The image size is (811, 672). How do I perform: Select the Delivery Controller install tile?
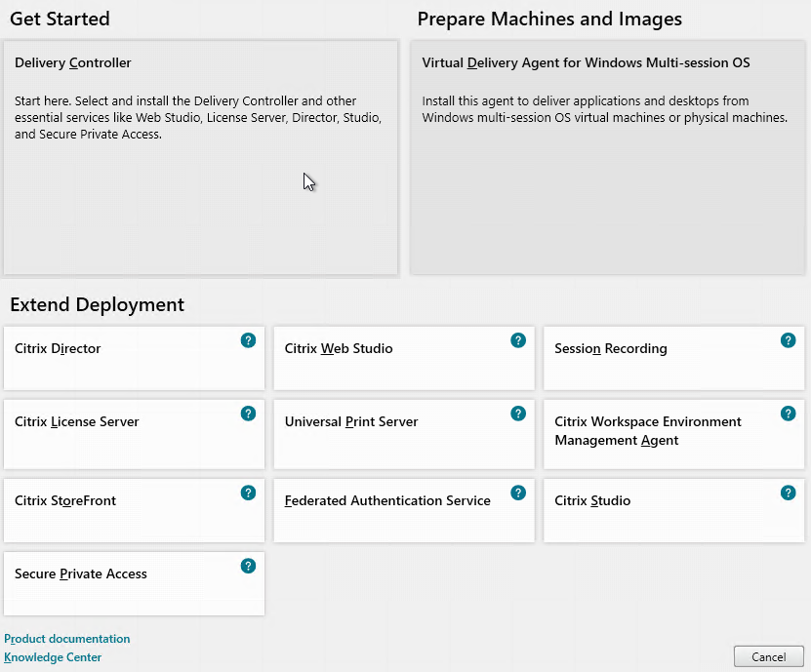point(201,158)
